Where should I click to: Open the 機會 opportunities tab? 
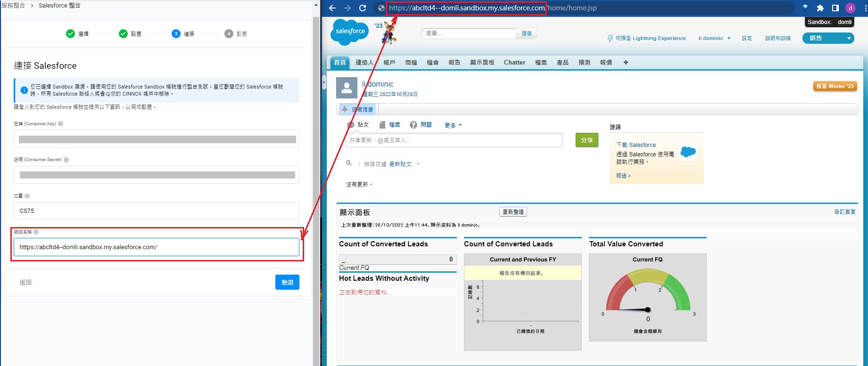pyautogui.click(x=433, y=62)
